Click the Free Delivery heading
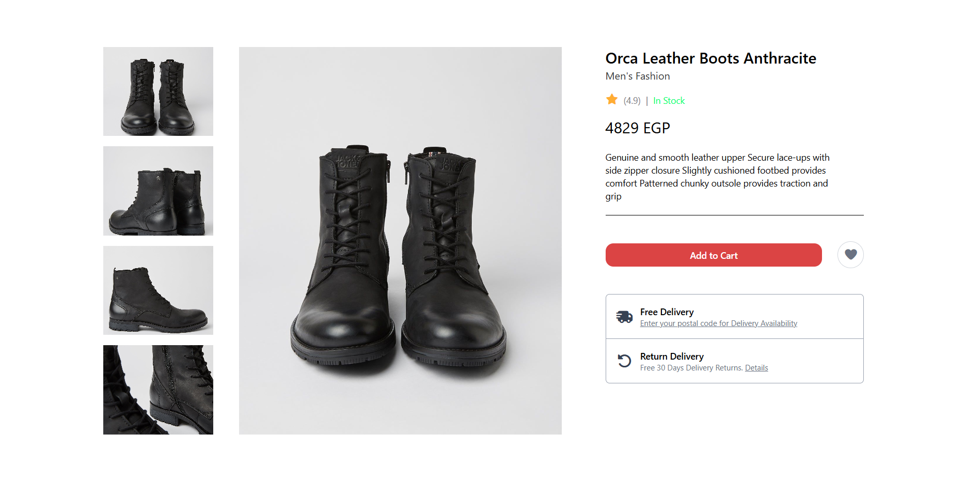The image size is (980, 480). [667, 312]
